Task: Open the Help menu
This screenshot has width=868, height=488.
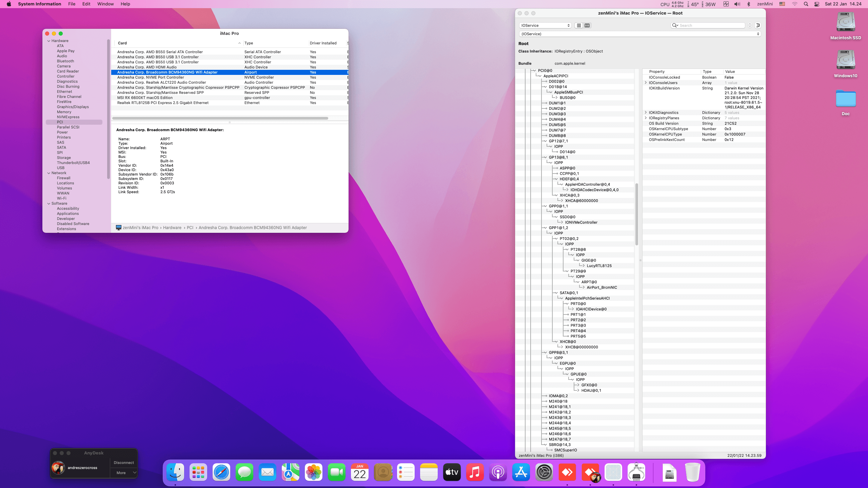Action: pos(125,4)
